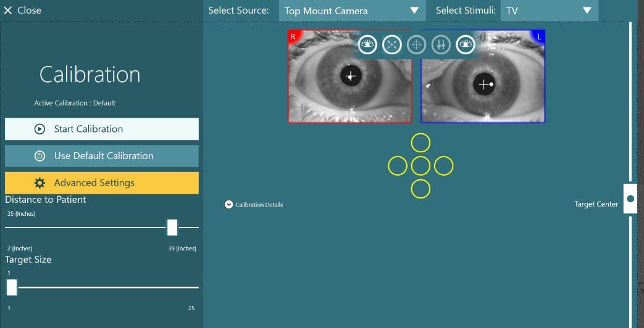This screenshot has height=328, width=644.
Task: Select the right yellow calibration circle
Action: (x=443, y=166)
